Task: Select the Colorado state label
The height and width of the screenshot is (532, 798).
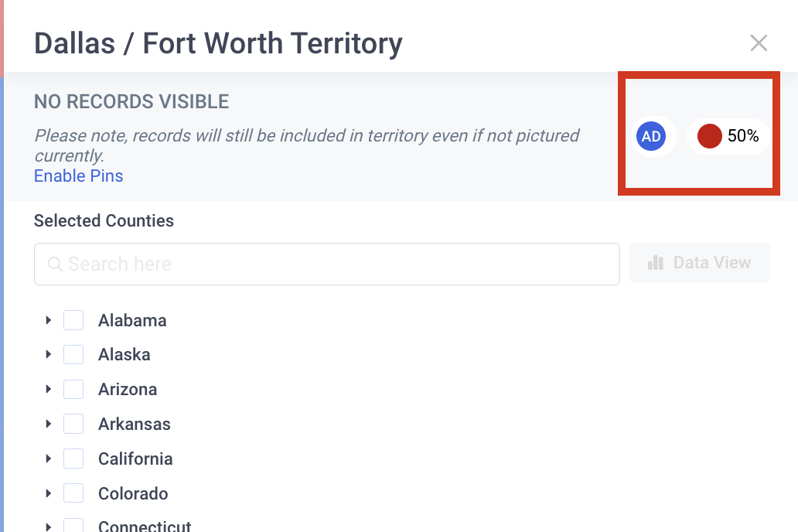Action: pyautogui.click(x=133, y=493)
